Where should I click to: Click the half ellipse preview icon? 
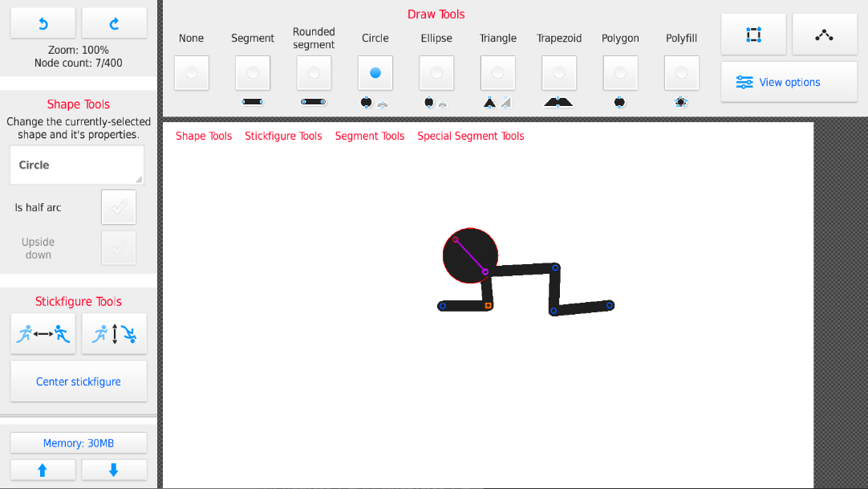click(x=442, y=104)
